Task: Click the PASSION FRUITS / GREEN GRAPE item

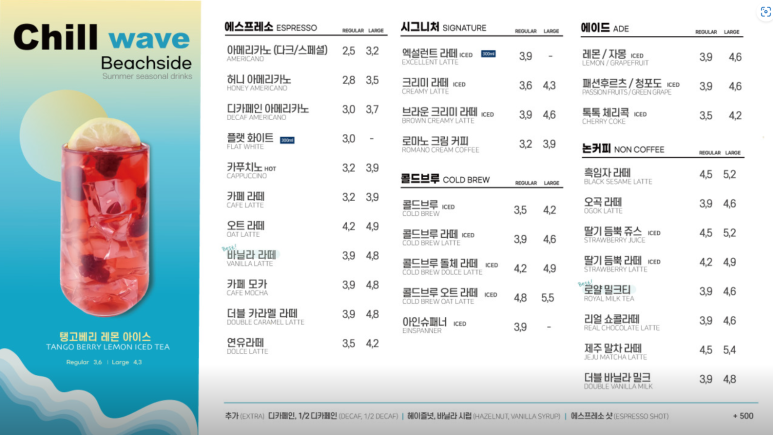Action: [631, 87]
